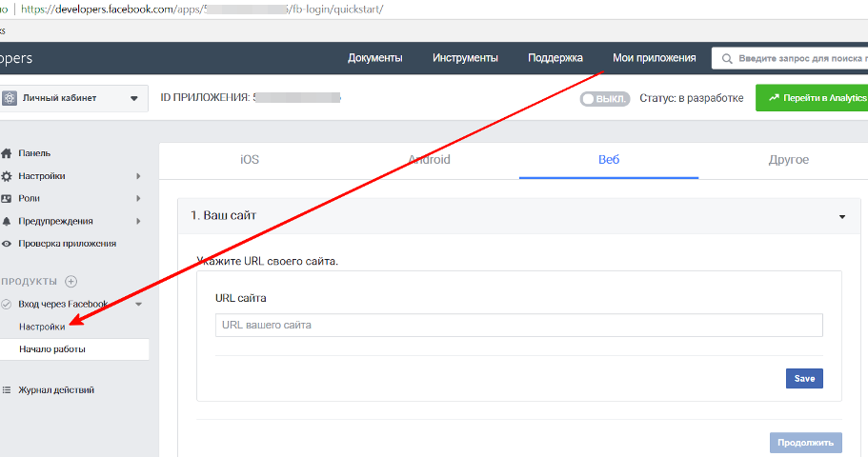Select the Веб tab

click(609, 160)
